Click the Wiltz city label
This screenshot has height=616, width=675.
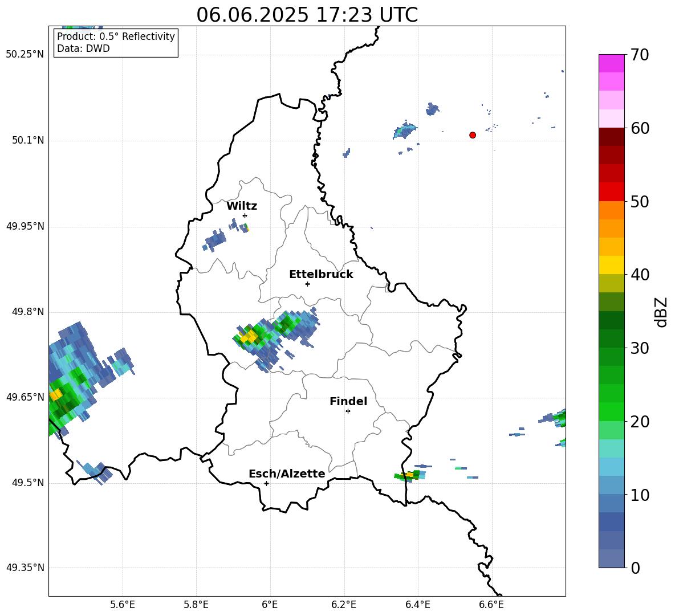pyautogui.click(x=242, y=206)
